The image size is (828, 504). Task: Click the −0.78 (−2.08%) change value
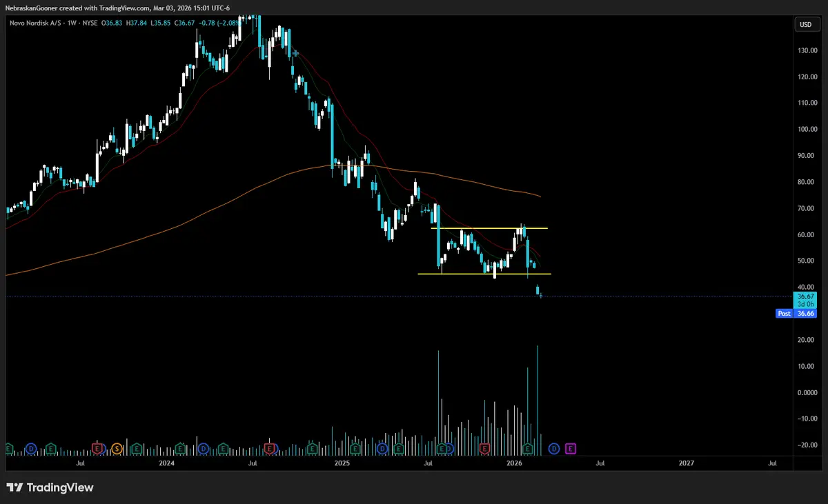coord(219,24)
